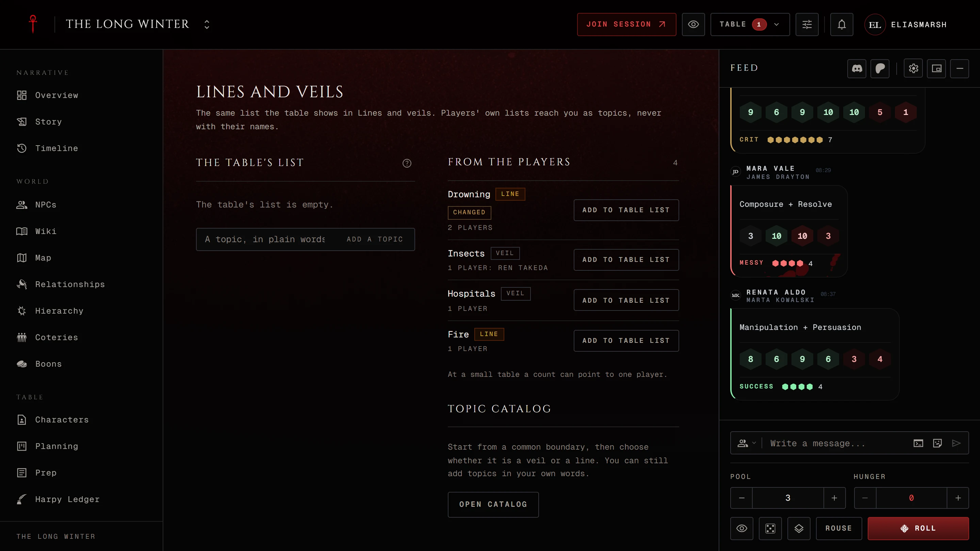Screen dimensions: 980x551
Task: Open message recipient dropdown
Action: tap(747, 443)
